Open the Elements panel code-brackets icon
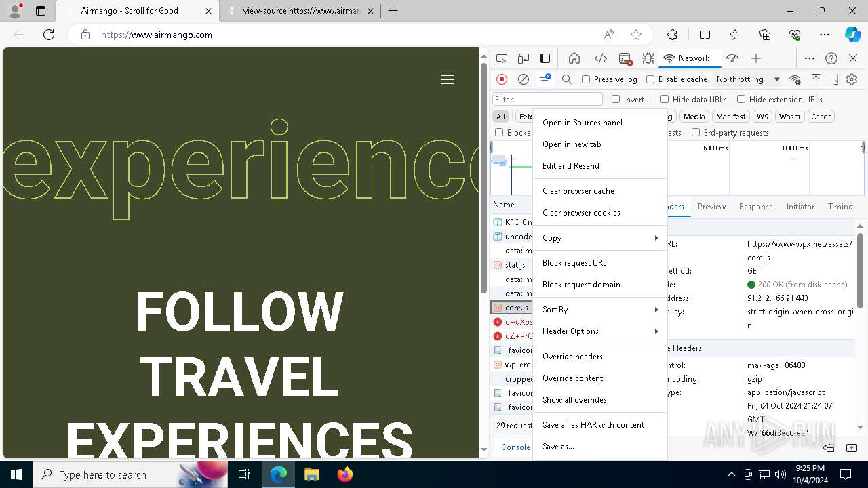This screenshot has width=868, height=488. 600,58
